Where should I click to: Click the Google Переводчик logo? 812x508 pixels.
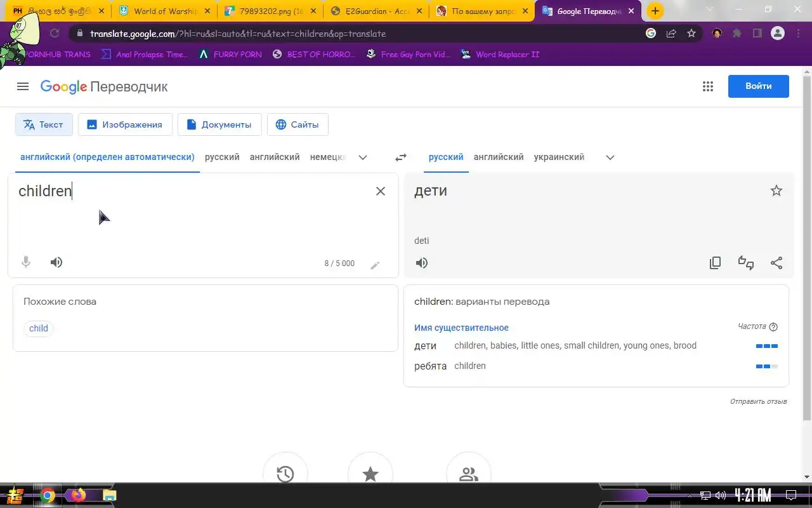click(104, 87)
